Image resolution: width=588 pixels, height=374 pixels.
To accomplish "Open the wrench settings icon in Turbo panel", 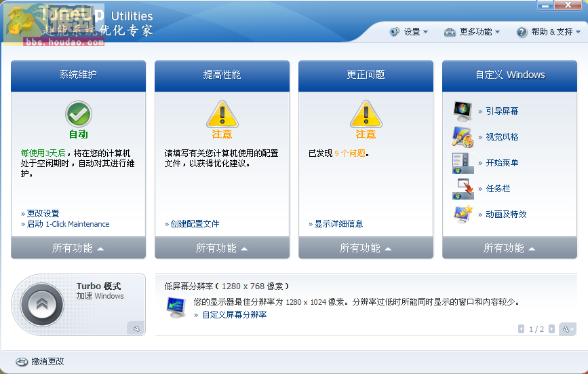I will pyautogui.click(x=136, y=329).
